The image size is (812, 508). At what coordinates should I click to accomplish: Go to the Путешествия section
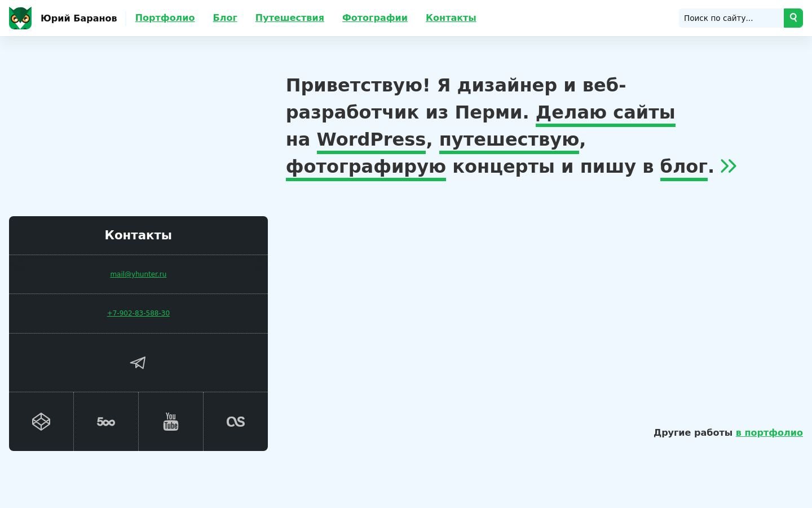point(289,18)
